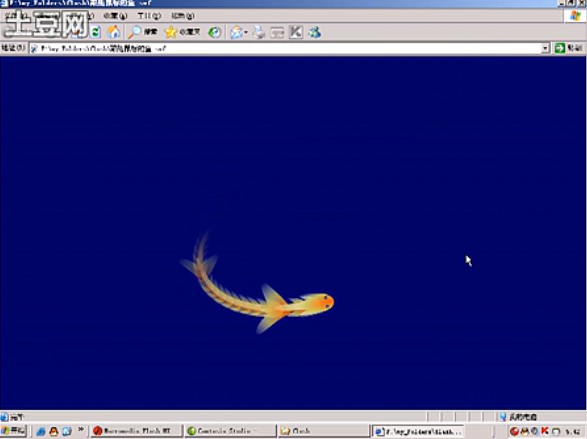Switch to the Camtasia Studio taskbar button
587x439 pixels.
tap(229, 431)
